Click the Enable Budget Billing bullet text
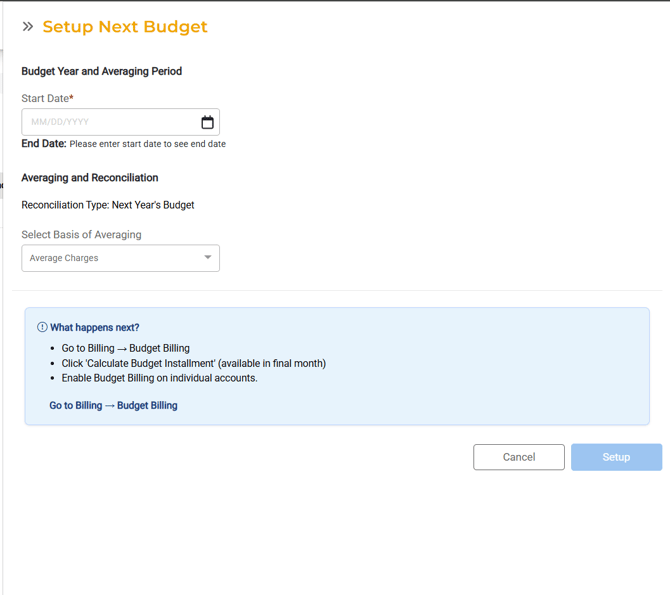 tap(159, 379)
